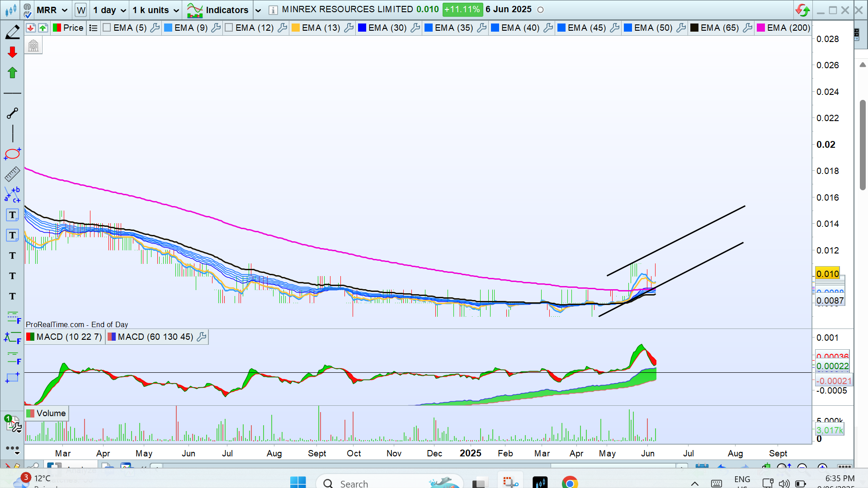The width and height of the screenshot is (868, 488).
Task: Select the ruler measurement tool
Action: (x=12, y=174)
